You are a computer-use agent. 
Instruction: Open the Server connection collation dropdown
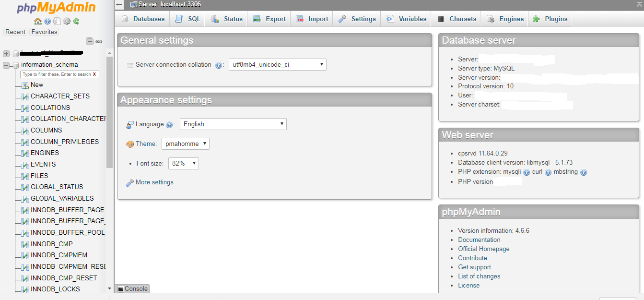point(277,64)
